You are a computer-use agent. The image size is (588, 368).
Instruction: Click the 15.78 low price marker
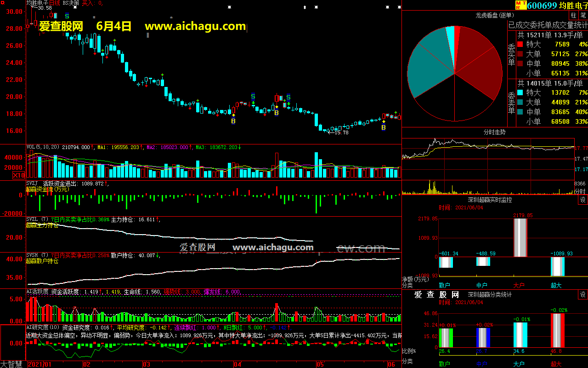coord(340,132)
